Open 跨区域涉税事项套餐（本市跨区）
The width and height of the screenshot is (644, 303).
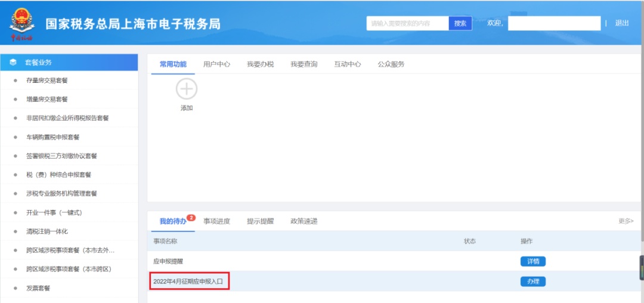(69, 270)
